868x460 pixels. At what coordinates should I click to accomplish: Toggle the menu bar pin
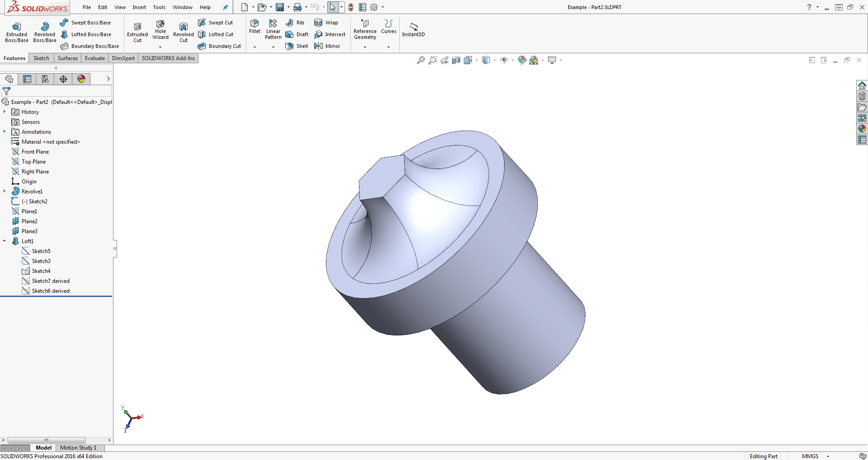coord(226,7)
